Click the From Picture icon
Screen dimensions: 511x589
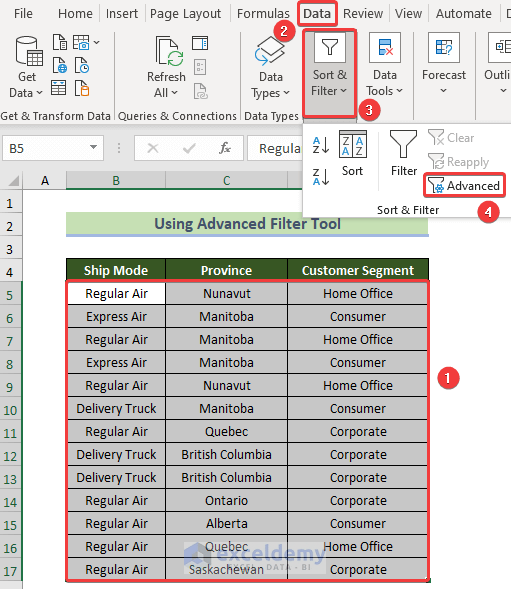(x=81, y=42)
